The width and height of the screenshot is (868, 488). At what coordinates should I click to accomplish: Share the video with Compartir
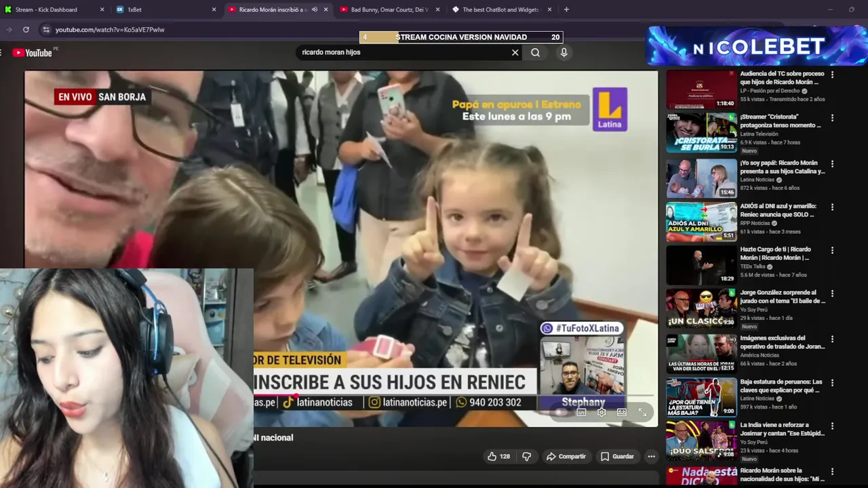[x=566, y=456]
